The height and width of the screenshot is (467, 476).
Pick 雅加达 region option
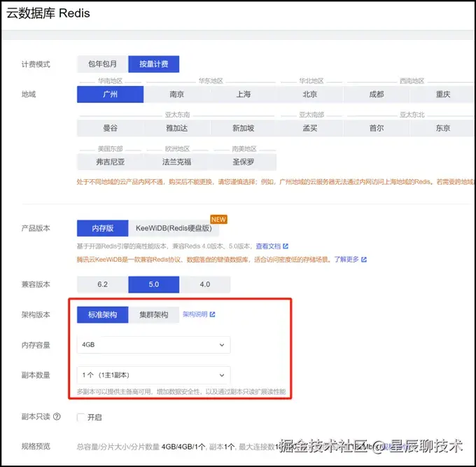click(176, 128)
